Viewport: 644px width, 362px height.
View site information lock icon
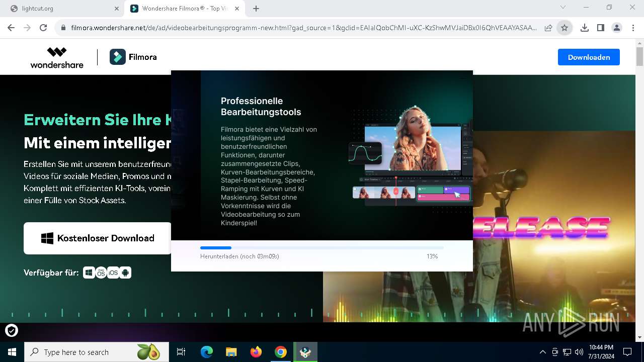click(63, 28)
